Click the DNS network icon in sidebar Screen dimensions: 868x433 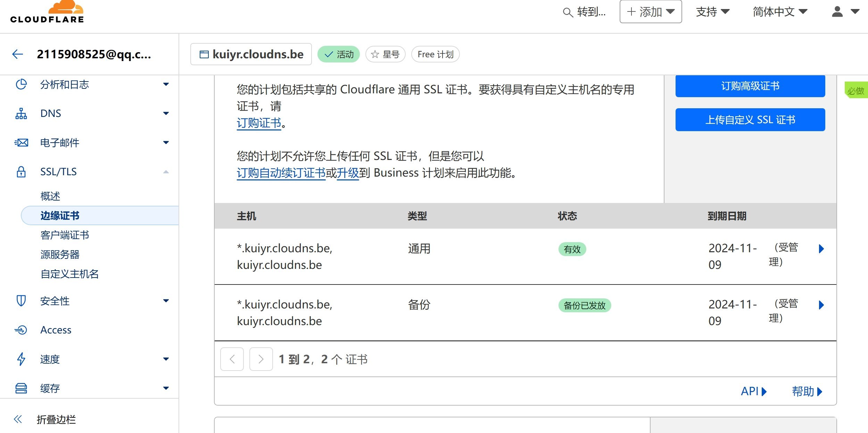click(x=21, y=113)
